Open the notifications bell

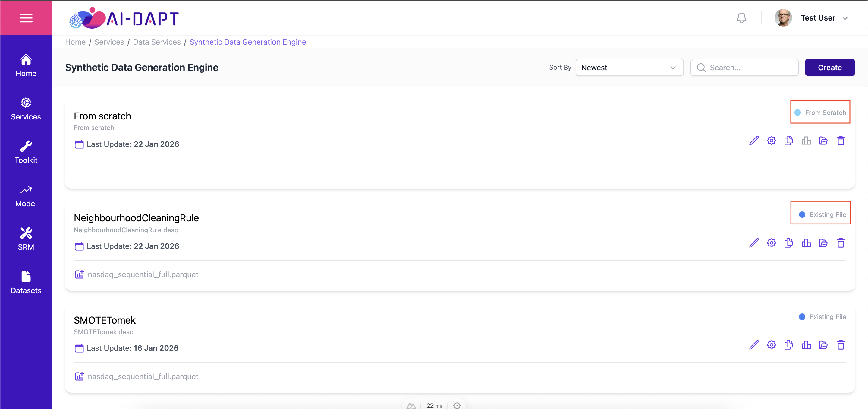tap(741, 18)
